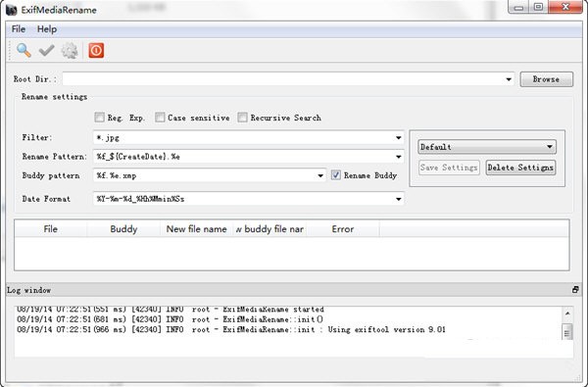Image resolution: width=588 pixels, height=387 pixels.
Task: Click the ExifMediaRename app icon in title bar
Action: pyautogui.click(x=11, y=10)
